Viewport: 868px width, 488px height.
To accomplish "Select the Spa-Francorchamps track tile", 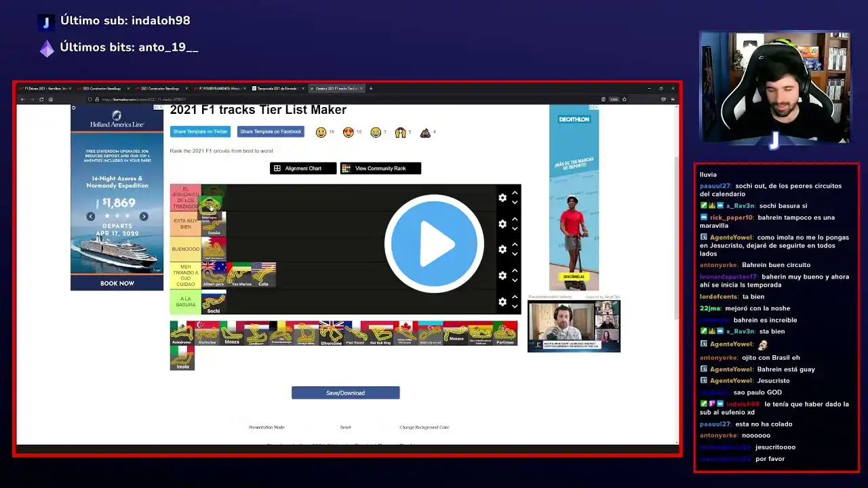I will (281, 333).
